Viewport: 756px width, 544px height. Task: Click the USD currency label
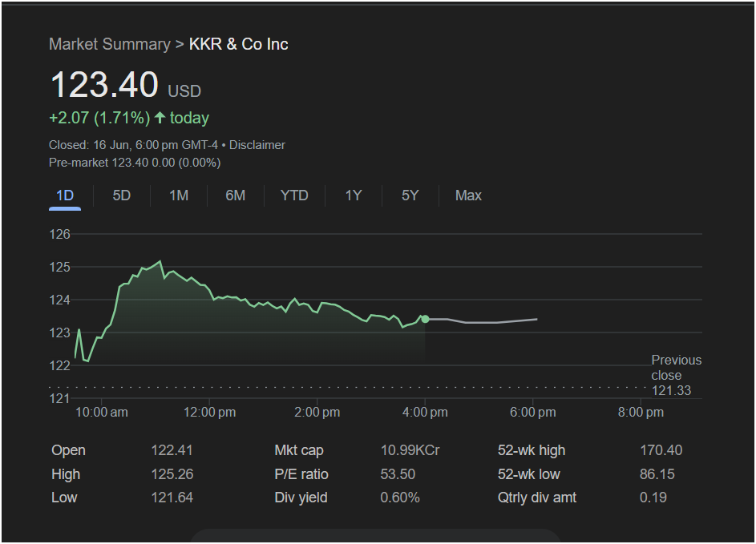click(184, 91)
